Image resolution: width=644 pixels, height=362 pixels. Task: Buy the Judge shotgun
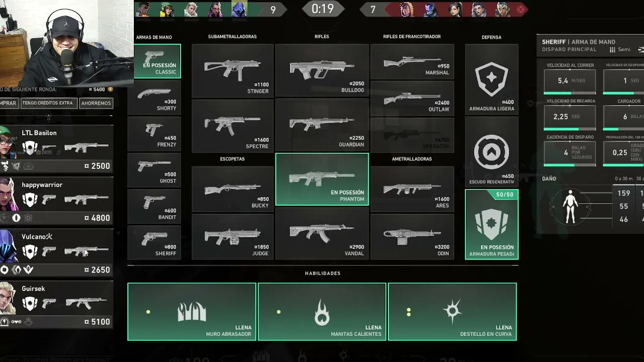[232, 237]
